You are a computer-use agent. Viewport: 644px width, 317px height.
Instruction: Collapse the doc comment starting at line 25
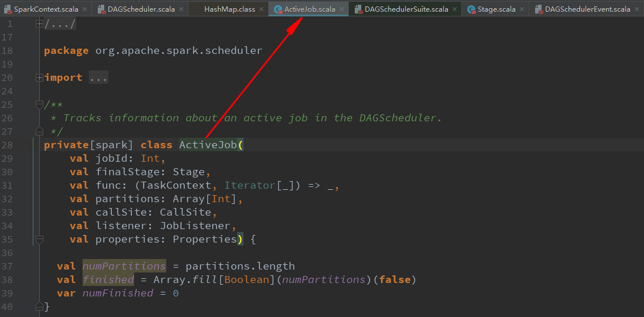39,104
